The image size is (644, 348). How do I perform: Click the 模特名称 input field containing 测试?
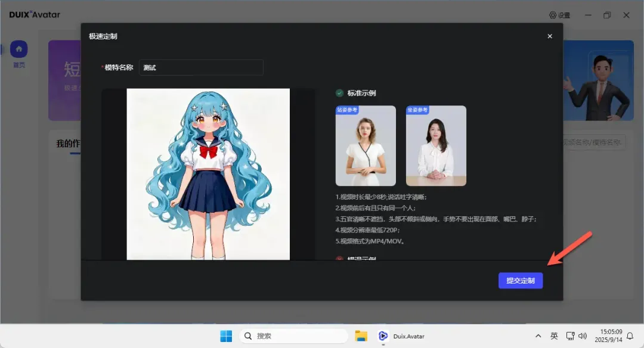click(200, 68)
